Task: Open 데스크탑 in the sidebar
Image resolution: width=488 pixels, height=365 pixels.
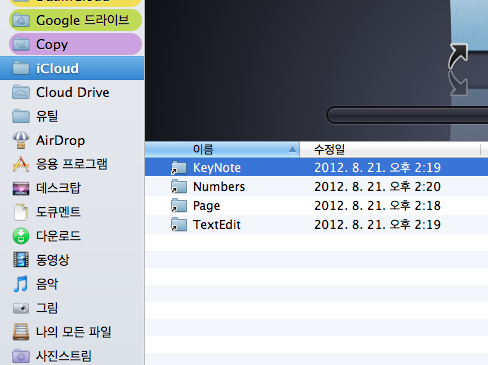Action: coord(72,188)
